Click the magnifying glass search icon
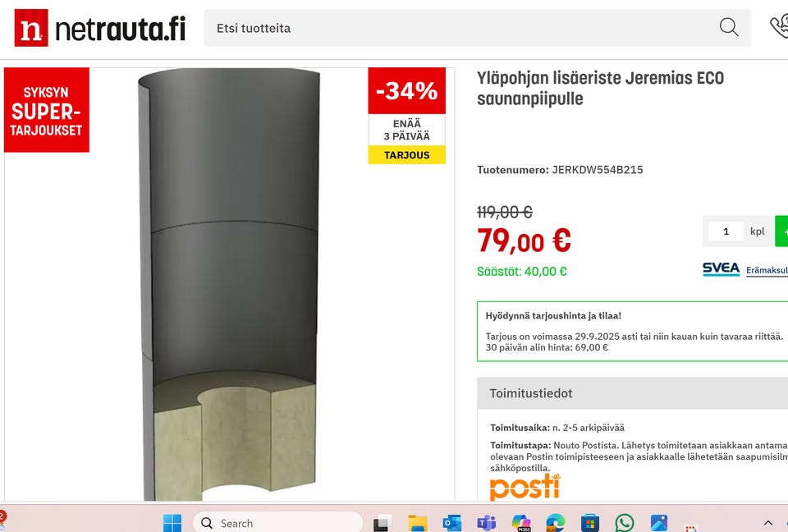Image resolution: width=788 pixels, height=532 pixels. 728,28
